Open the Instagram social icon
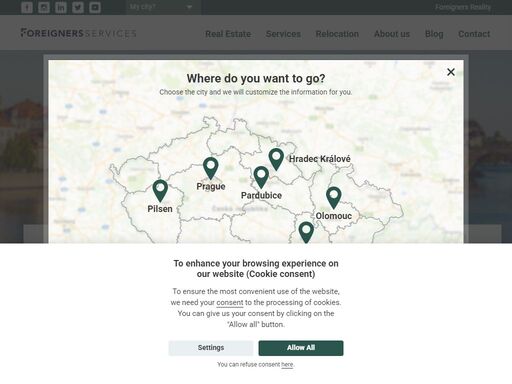 click(44, 7)
